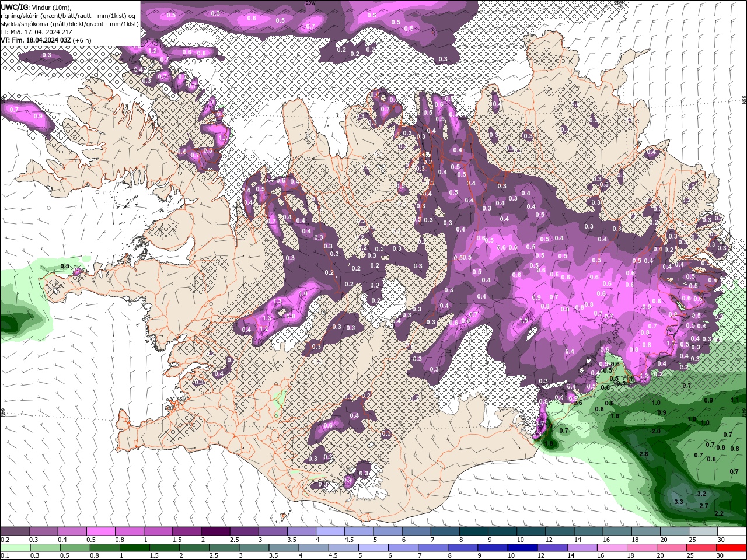The width and height of the screenshot is (747, 560).
Task: Click the rain value '2.7' on the map
Action: (x=703, y=506)
